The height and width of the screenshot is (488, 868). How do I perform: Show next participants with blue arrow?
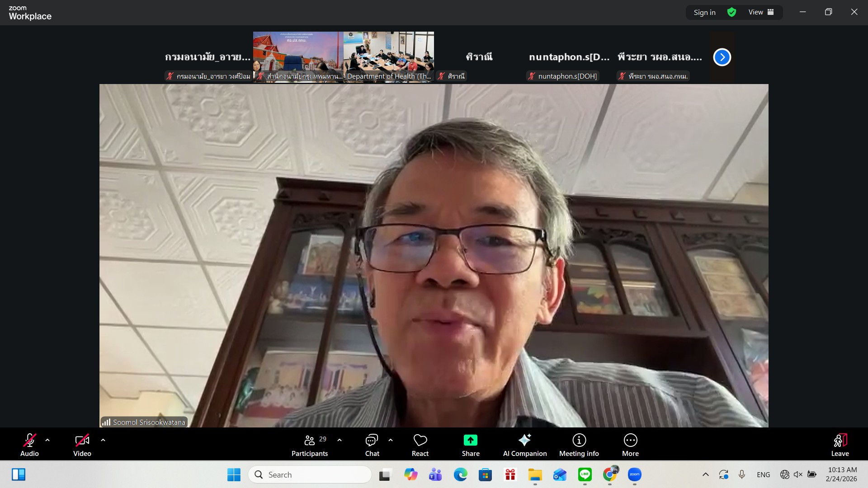[x=722, y=57]
